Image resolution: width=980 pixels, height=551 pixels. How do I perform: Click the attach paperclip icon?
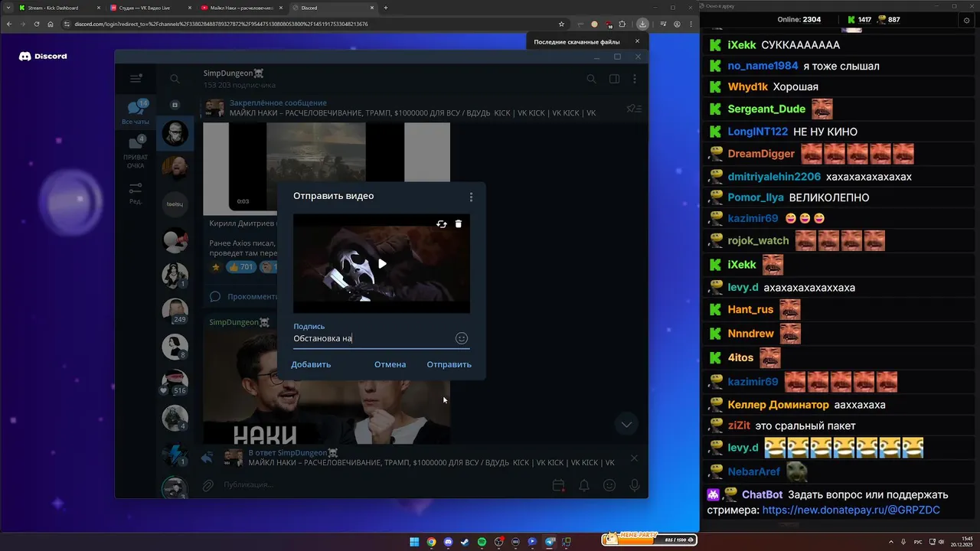point(207,485)
